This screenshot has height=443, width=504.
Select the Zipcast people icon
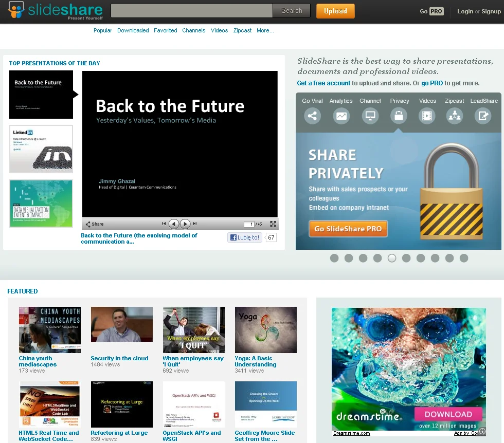455,116
